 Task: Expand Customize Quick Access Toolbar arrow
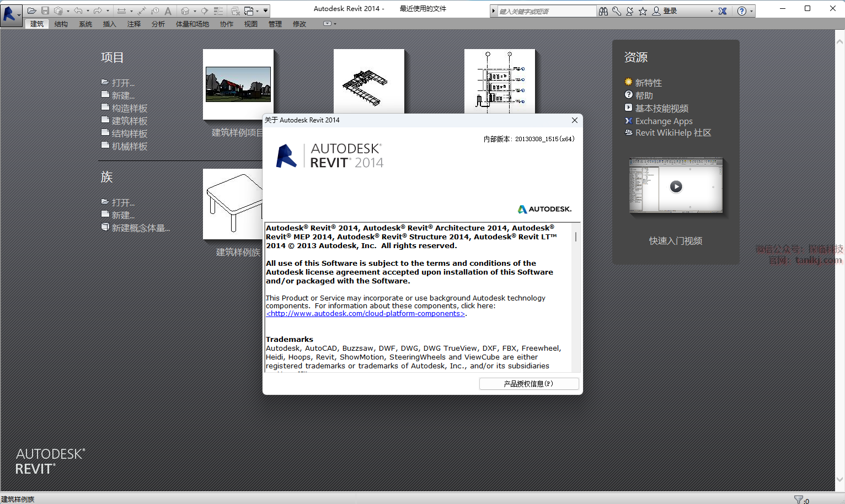pos(266,11)
